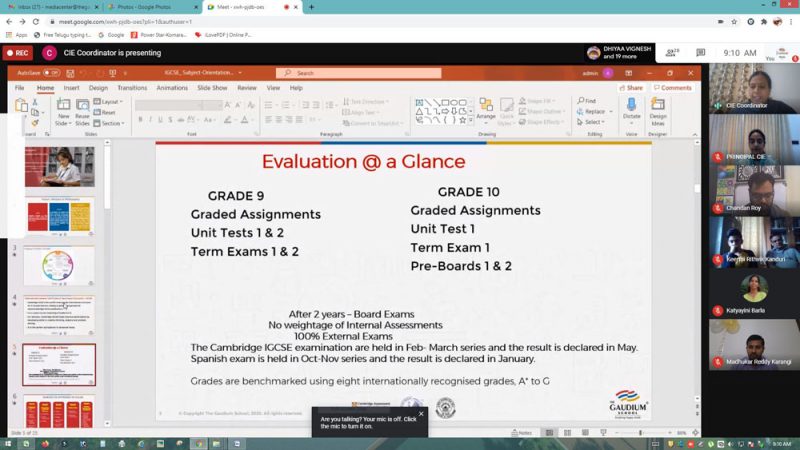Open Design Ideas pane

pyautogui.click(x=658, y=111)
